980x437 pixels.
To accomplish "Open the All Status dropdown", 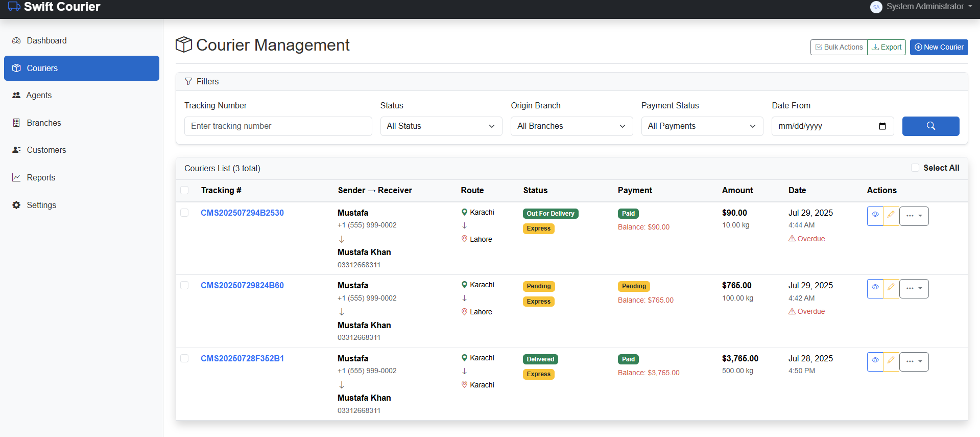I will point(441,126).
